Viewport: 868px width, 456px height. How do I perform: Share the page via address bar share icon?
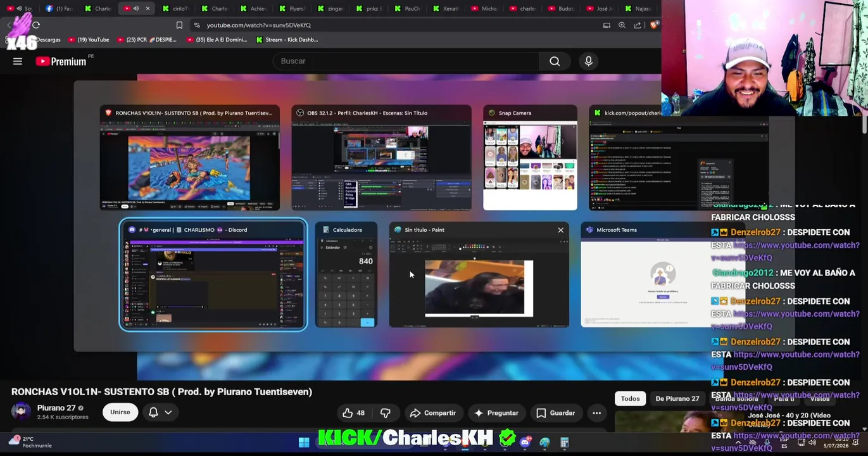tap(637, 25)
